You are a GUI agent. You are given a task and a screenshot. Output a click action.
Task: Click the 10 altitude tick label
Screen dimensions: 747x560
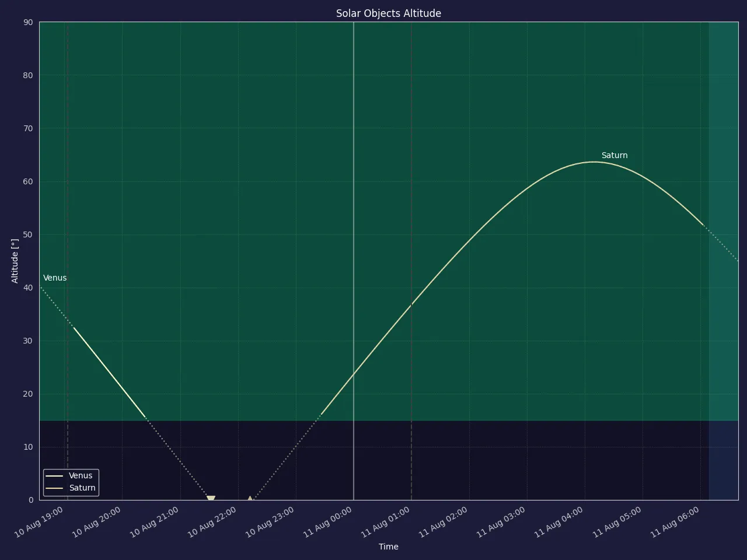[29, 447]
